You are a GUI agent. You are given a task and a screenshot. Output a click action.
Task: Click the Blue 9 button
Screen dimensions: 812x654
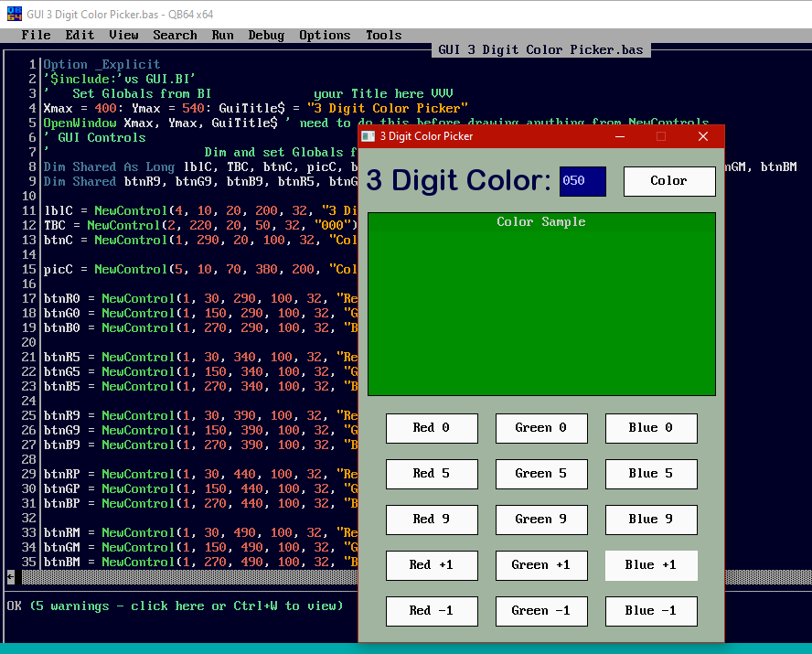point(651,520)
